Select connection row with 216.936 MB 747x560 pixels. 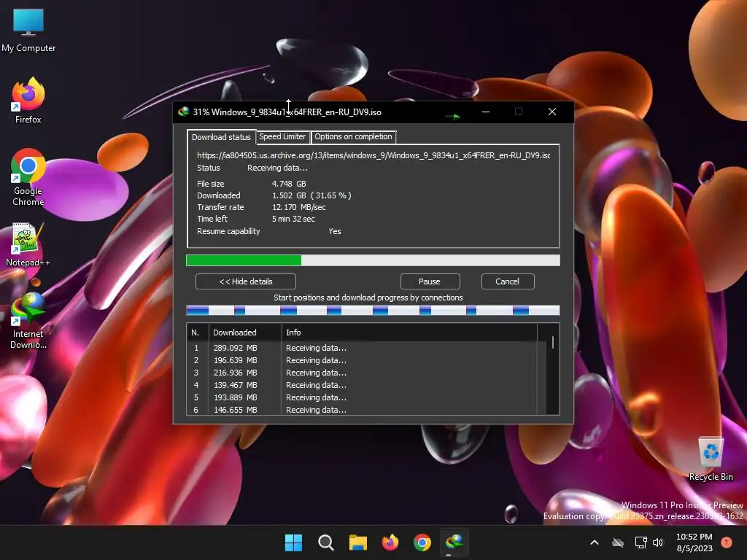pos(362,373)
